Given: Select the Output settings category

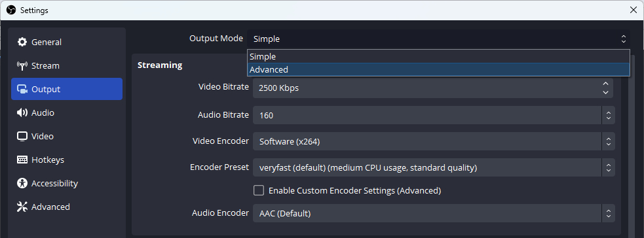Looking at the screenshot, I should click(x=67, y=89).
